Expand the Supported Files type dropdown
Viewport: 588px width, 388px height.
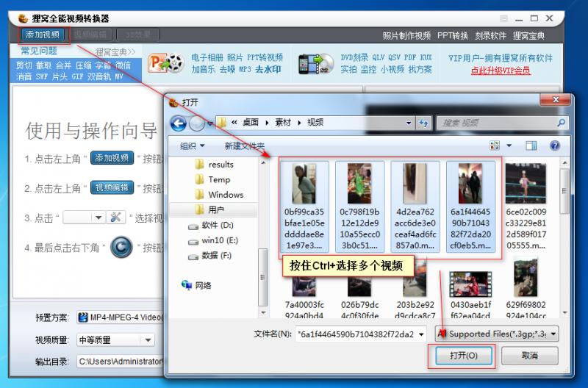497,334
